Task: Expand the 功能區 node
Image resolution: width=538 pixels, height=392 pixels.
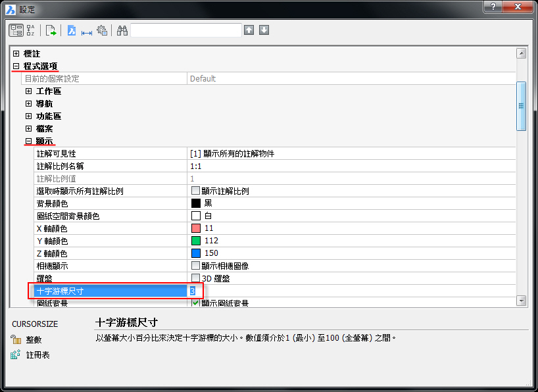Action: [28, 116]
